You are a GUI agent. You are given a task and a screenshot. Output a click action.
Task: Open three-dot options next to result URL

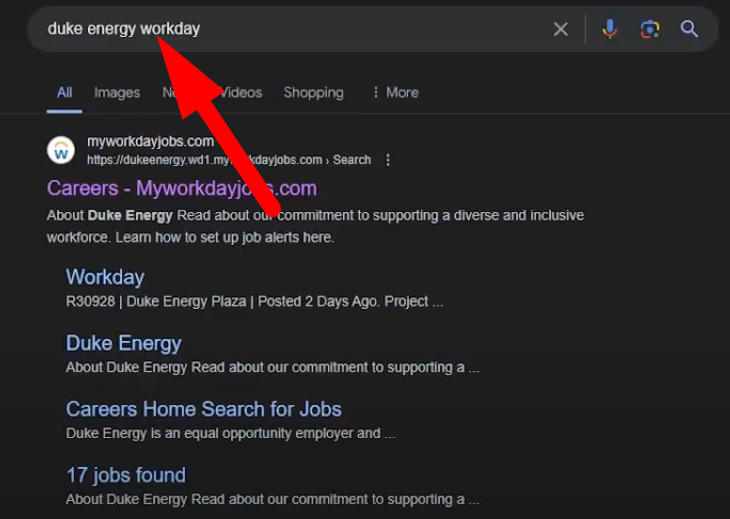coord(388,160)
